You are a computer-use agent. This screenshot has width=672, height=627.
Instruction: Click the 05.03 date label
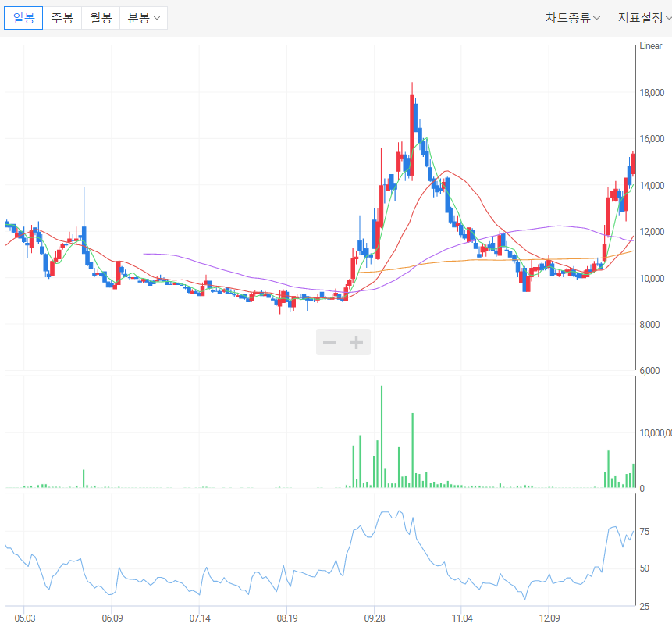[x=25, y=618]
